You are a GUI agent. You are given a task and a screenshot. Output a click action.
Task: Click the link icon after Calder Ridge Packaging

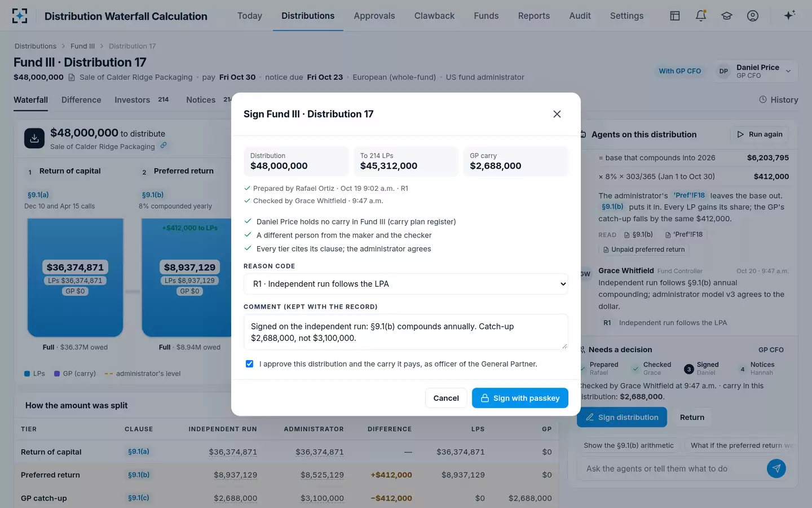tap(164, 146)
